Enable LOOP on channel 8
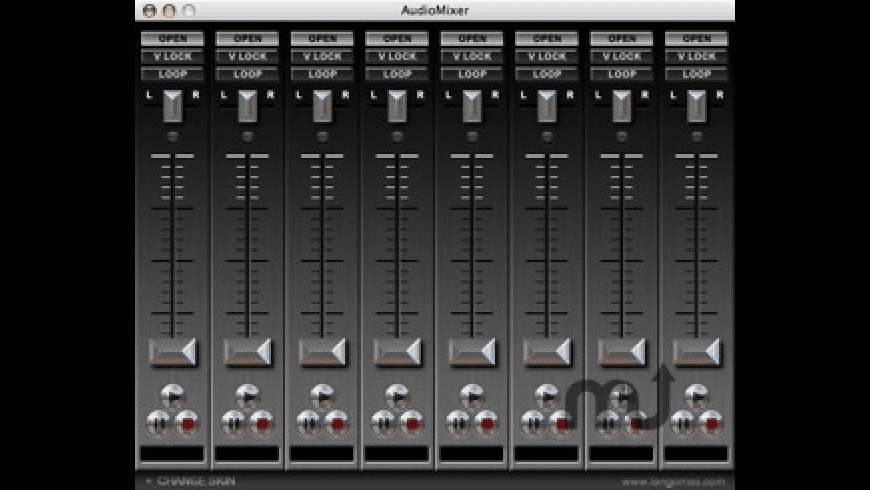 [x=697, y=74]
